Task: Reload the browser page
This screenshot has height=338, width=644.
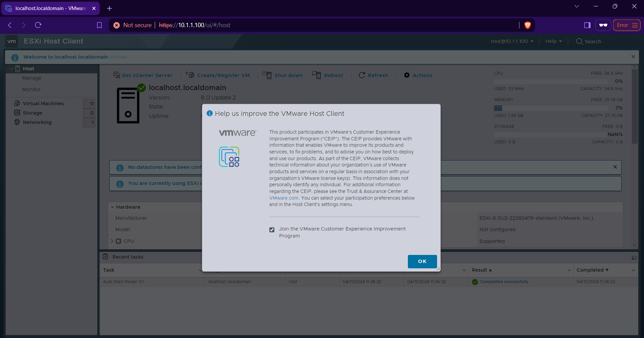Action: click(x=38, y=25)
